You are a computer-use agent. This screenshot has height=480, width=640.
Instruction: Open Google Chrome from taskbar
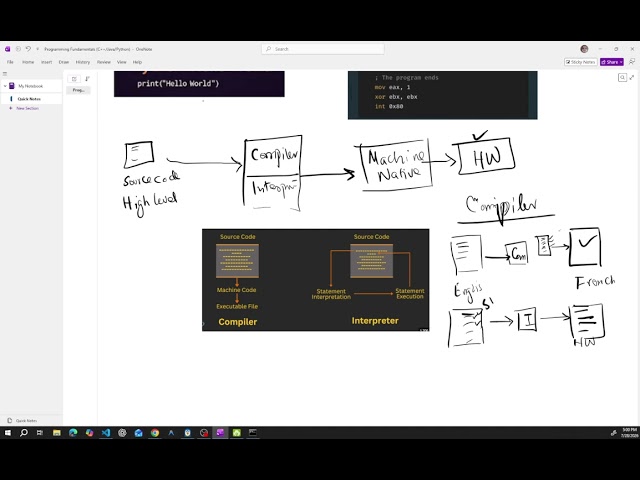coord(155,433)
